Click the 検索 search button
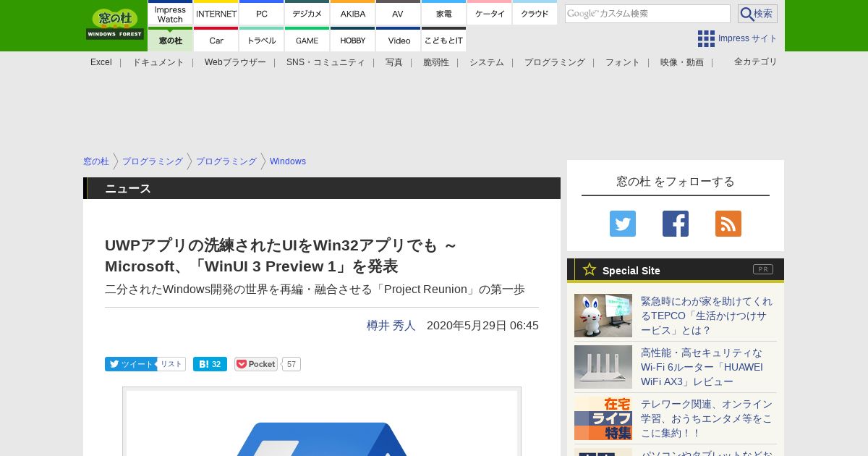 point(757,14)
